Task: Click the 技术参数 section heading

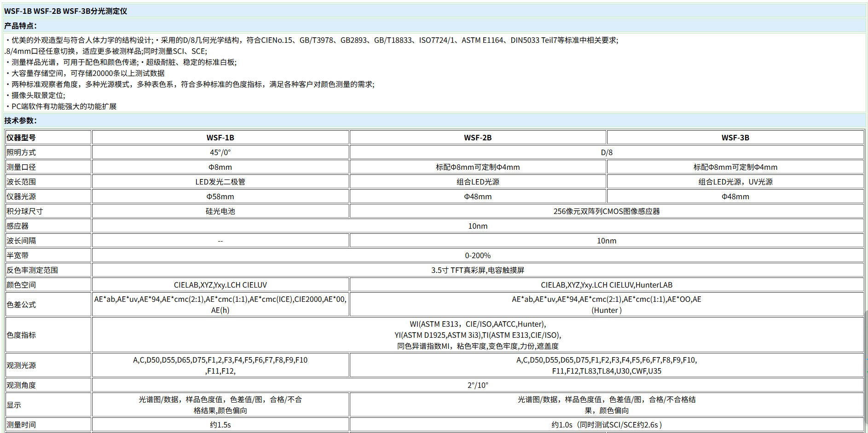Action: [x=20, y=121]
